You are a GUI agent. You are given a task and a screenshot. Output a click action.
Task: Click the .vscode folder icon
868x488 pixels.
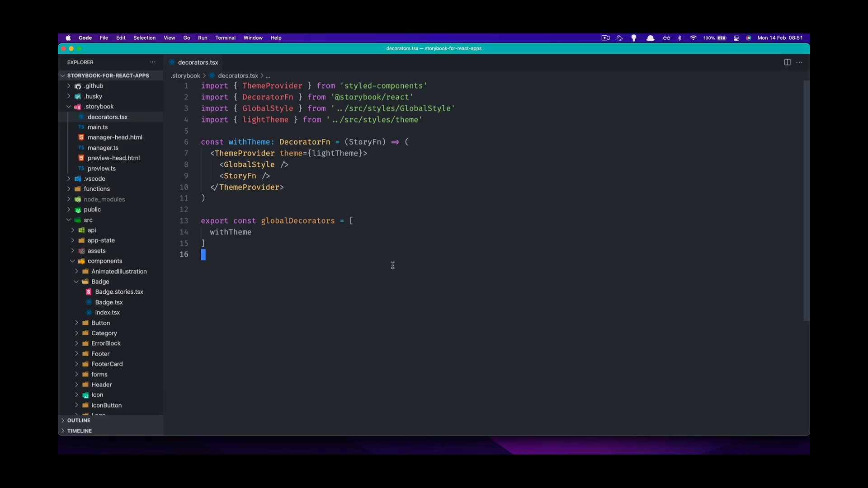[78, 179]
